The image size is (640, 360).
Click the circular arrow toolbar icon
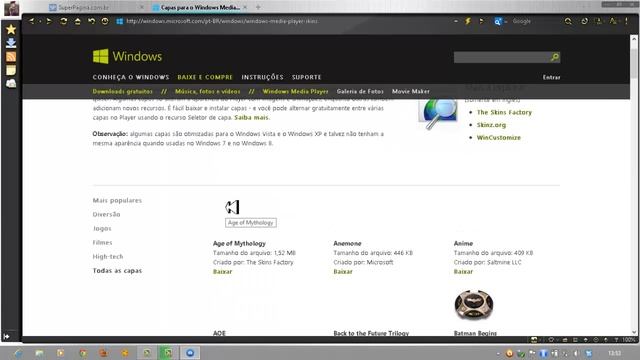pyautogui.click(x=584, y=21)
